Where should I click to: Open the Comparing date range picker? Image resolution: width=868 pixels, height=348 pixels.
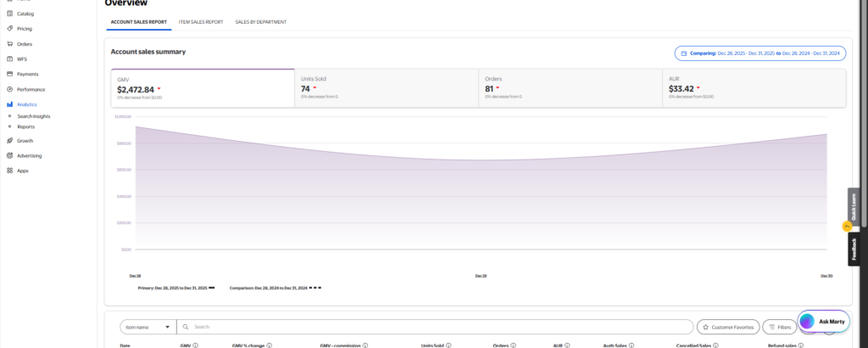(760, 53)
